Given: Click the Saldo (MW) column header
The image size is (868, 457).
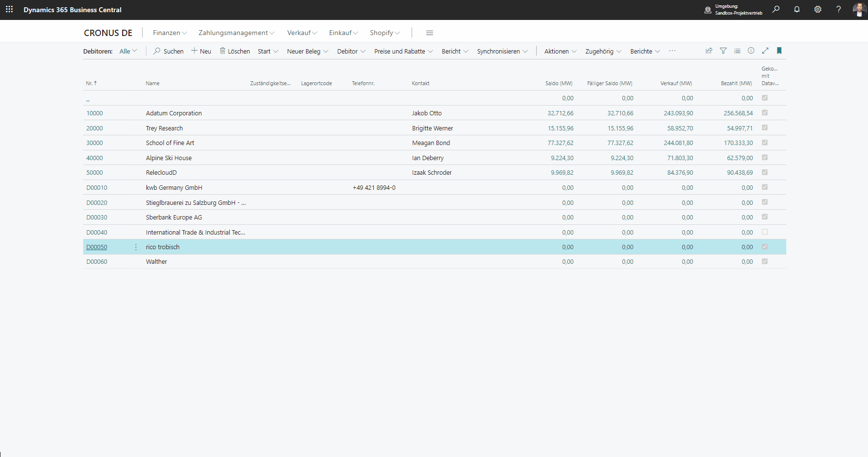Looking at the screenshot, I should pyautogui.click(x=559, y=83).
